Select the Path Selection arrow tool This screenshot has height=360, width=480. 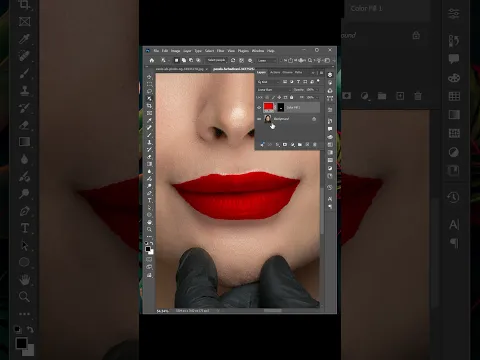click(149, 207)
